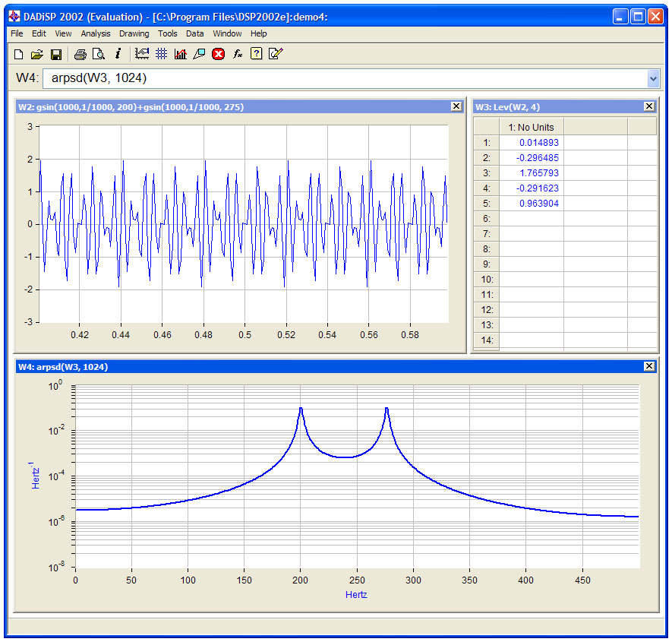The image size is (672, 642).
Task: Click row header 14: in W3 table
Action: pyautogui.click(x=487, y=340)
